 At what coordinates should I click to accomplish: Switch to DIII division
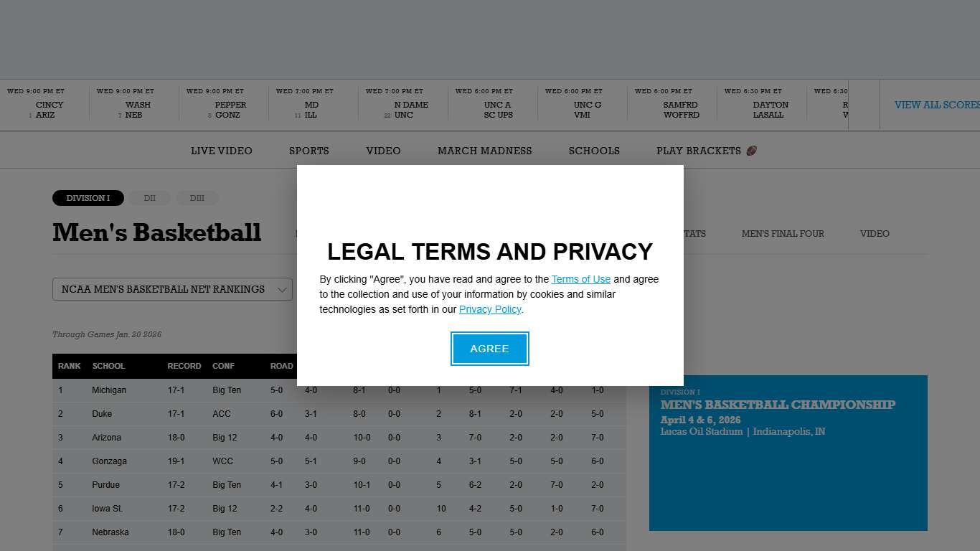point(197,198)
